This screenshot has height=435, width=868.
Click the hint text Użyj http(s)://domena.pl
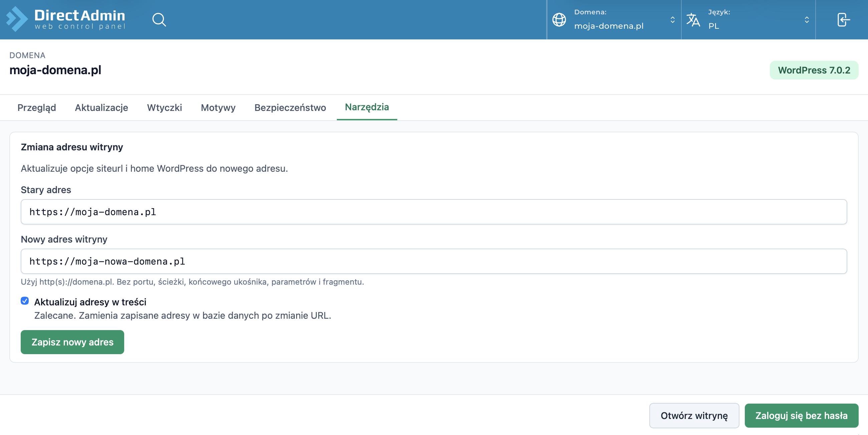pyautogui.click(x=192, y=282)
